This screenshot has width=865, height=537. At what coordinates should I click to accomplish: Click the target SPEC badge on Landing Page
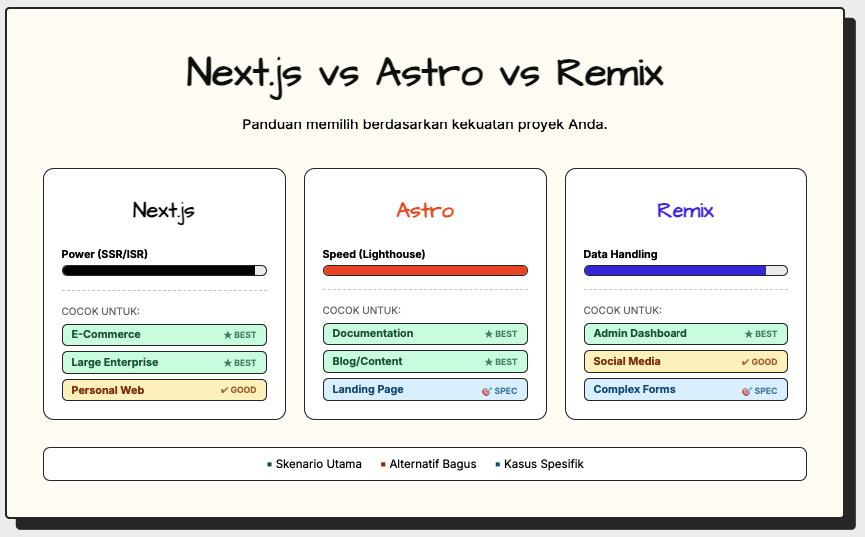tap(500, 391)
